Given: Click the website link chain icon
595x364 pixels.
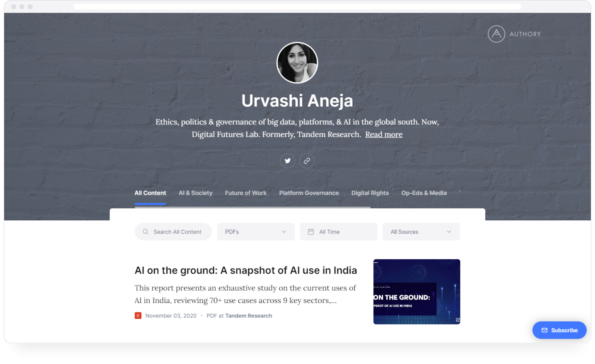Looking at the screenshot, I should (x=307, y=161).
